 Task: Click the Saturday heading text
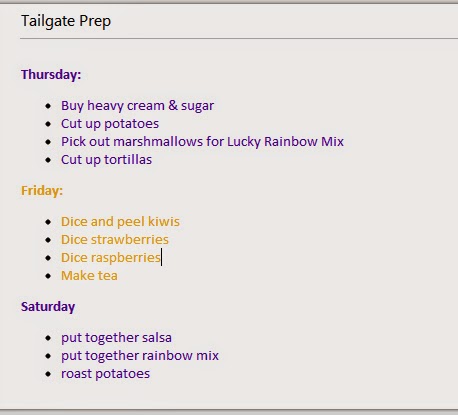48,307
